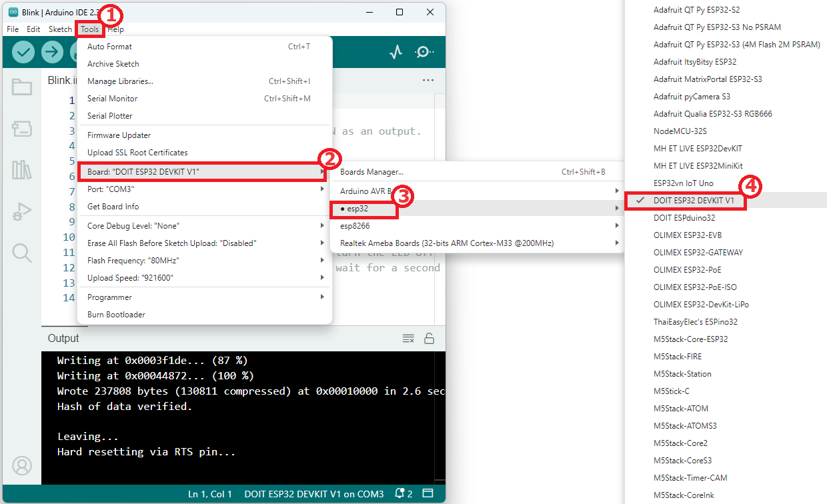This screenshot has height=504, width=827.
Task: Open Boards Manager sidebar icon
Action: click(22, 129)
